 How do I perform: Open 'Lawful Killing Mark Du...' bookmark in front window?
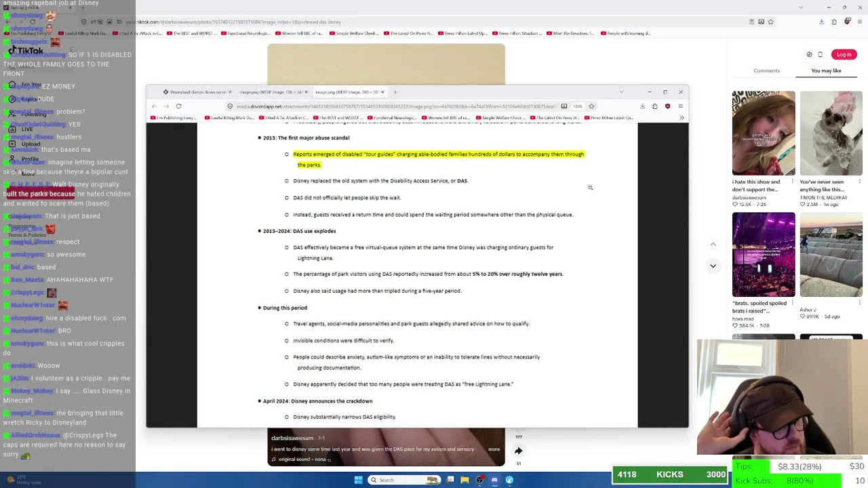[231, 118]
